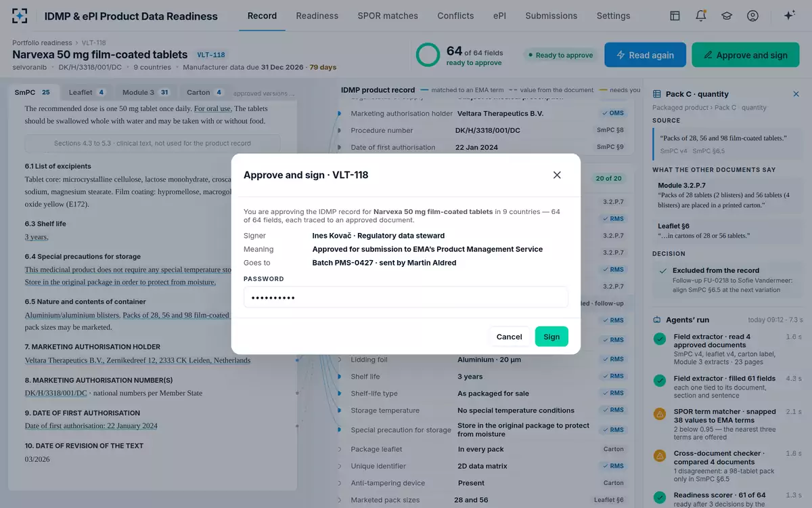Click the underlined '3 years.' text in SmPC
This screenshot has height=508, width=812.
(37, 237)
